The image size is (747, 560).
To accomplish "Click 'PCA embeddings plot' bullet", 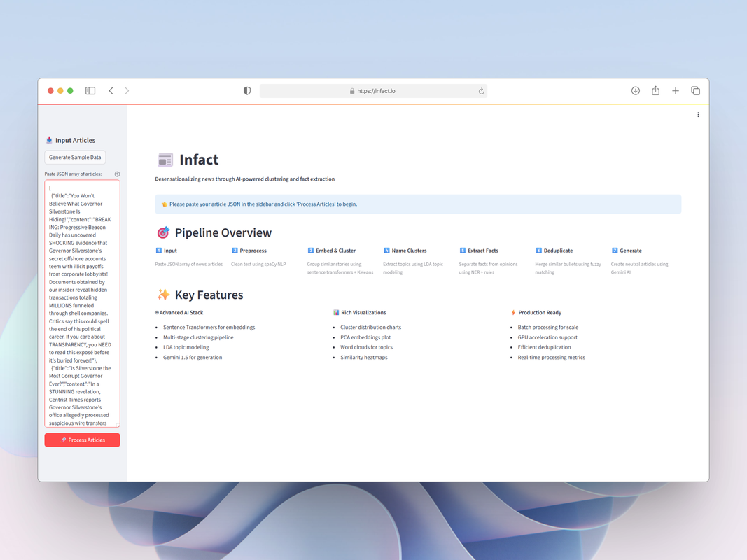I will [x=365, y=337].
